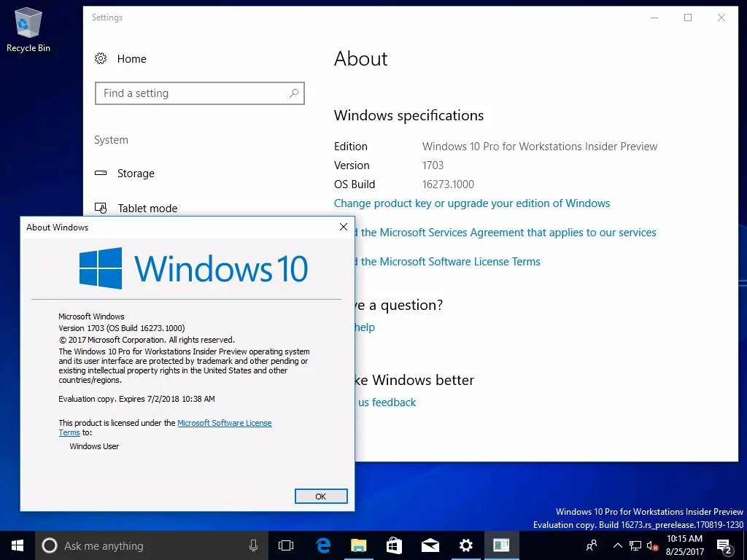Screen dimensions: 747x560
Task: Click the Cortana circle icon
Action: tap(50, 545)
